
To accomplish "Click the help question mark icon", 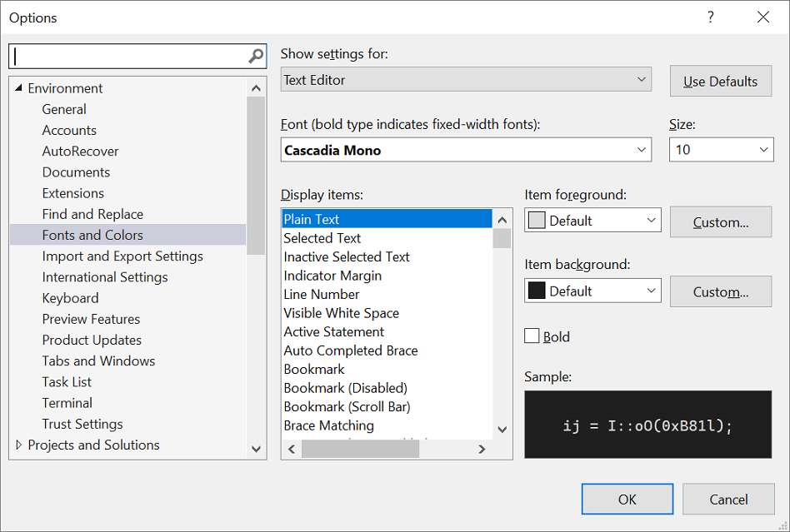I will tap(710, 17).
